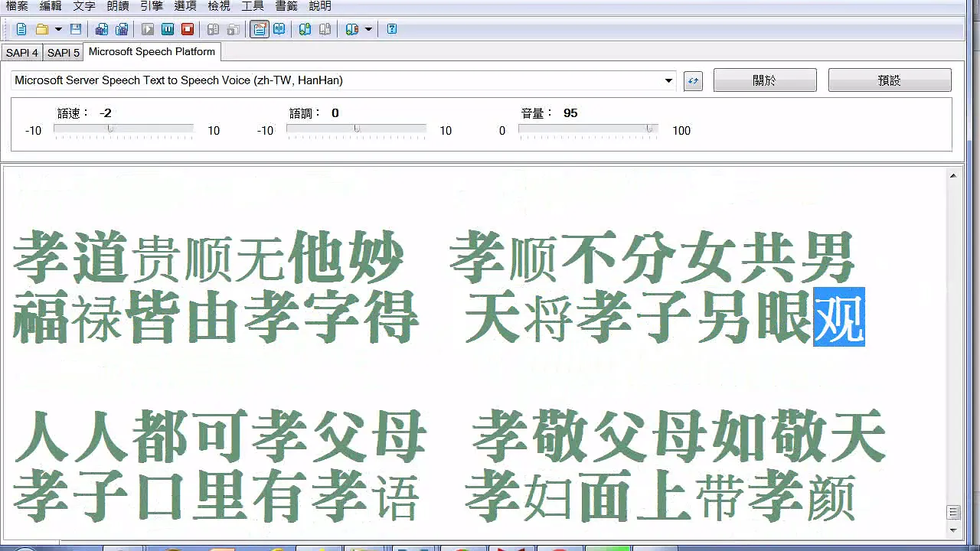
Task: Click the 語調 pitch slider track
Action: tap(356, 129)
